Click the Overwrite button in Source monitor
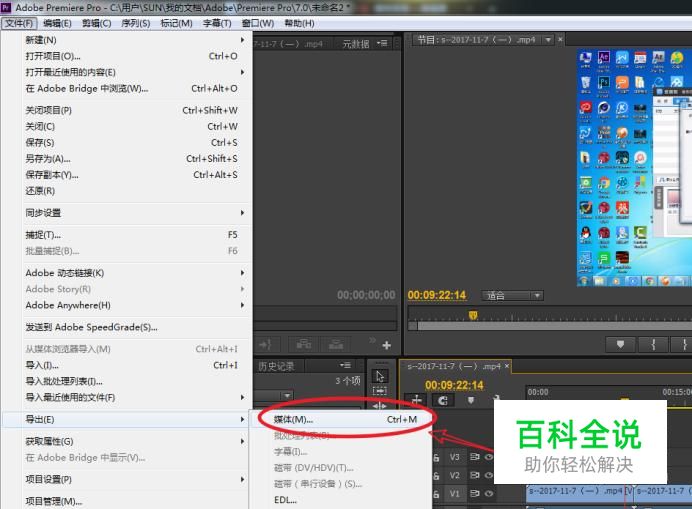Viewport: 692px width, 509px height. [x=335, y=344]
